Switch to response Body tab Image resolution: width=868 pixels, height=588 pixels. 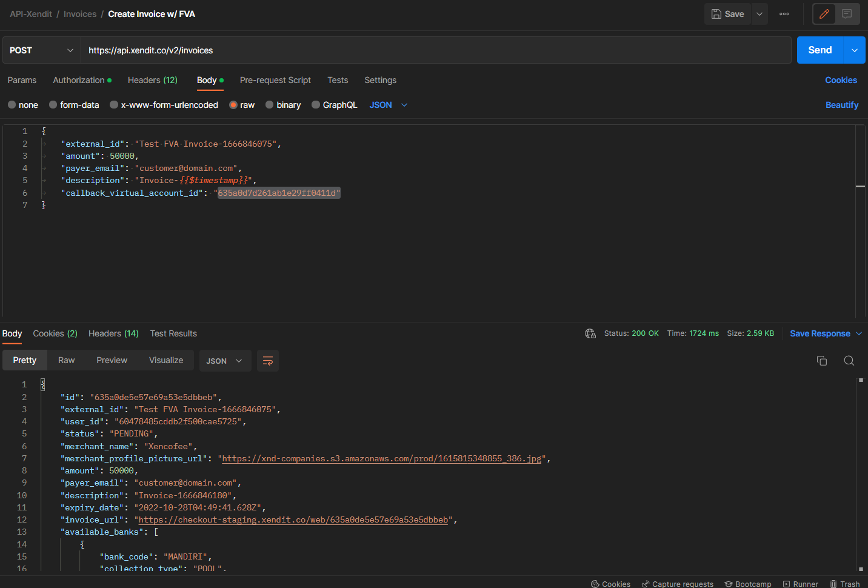[x=12, y=333]
